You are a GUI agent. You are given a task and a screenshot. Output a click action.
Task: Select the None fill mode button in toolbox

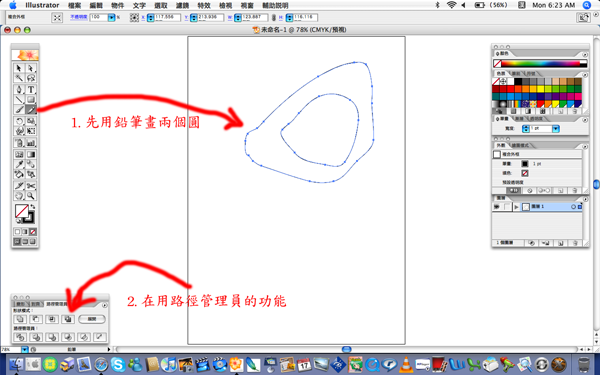(x=33, y=232)
